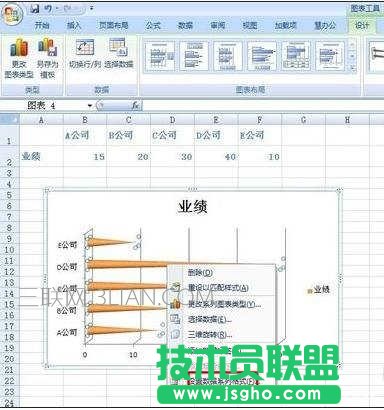Select column header H
The height and width of the screenshot is (410, 384).
(347, 120)
